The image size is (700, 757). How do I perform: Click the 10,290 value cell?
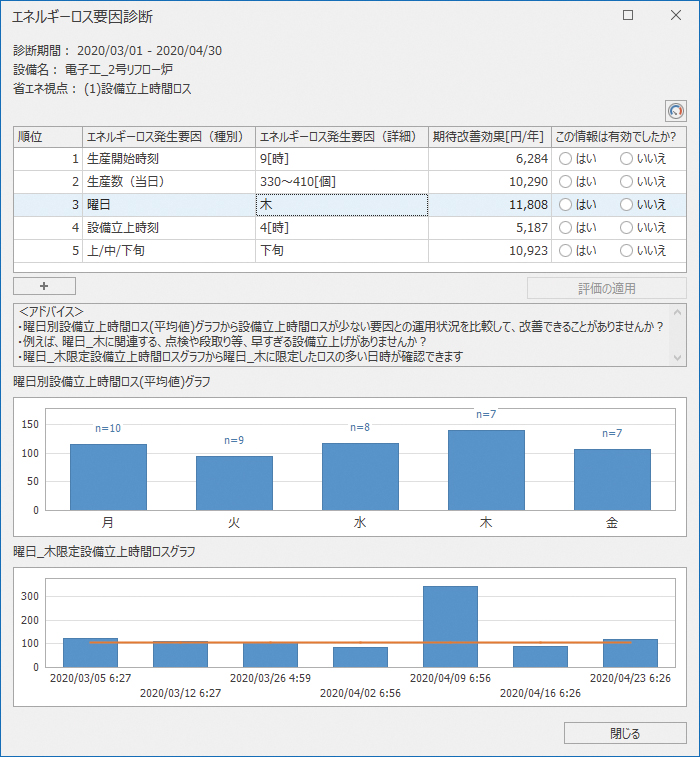490,182
